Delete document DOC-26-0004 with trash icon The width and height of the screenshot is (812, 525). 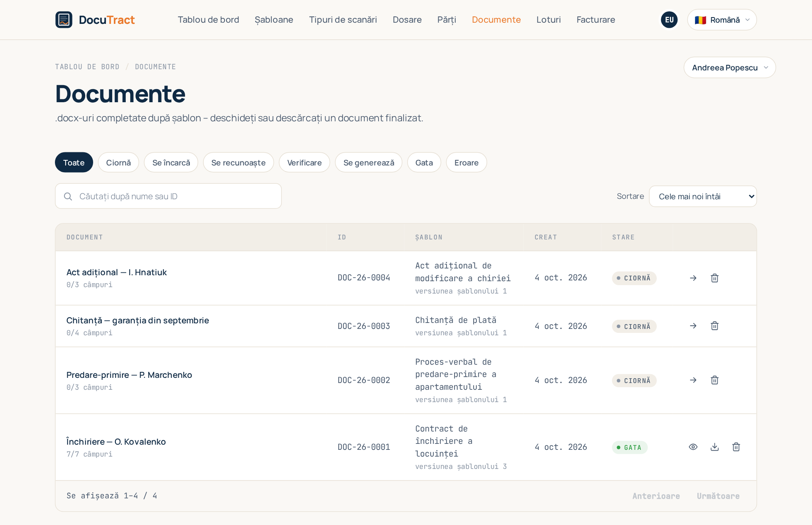714,278
